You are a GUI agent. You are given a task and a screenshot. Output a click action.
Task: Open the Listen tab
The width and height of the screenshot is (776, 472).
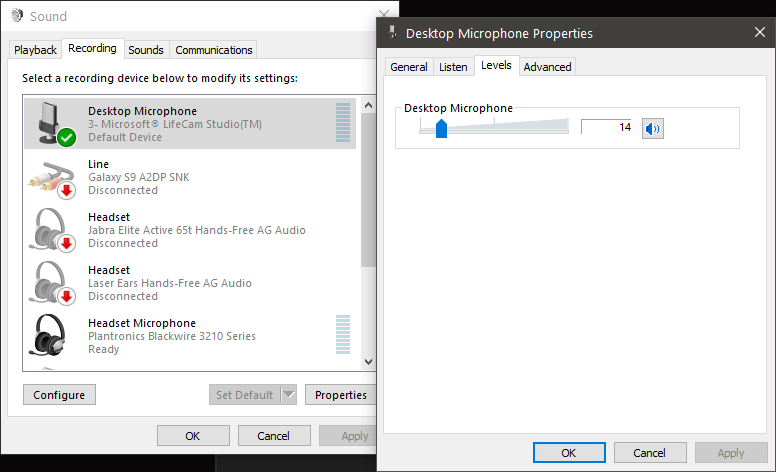[x=453, y=67]
